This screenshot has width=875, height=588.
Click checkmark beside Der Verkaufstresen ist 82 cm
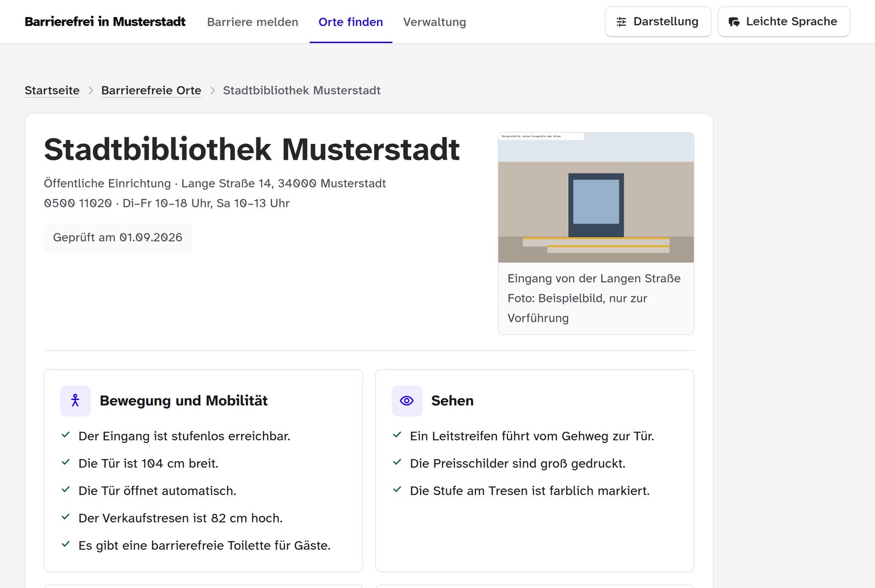click(x=66, y=517)
